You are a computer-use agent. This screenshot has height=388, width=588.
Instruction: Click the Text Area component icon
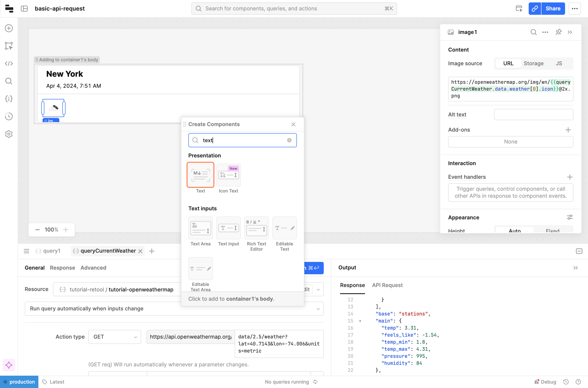pos(200,228)
